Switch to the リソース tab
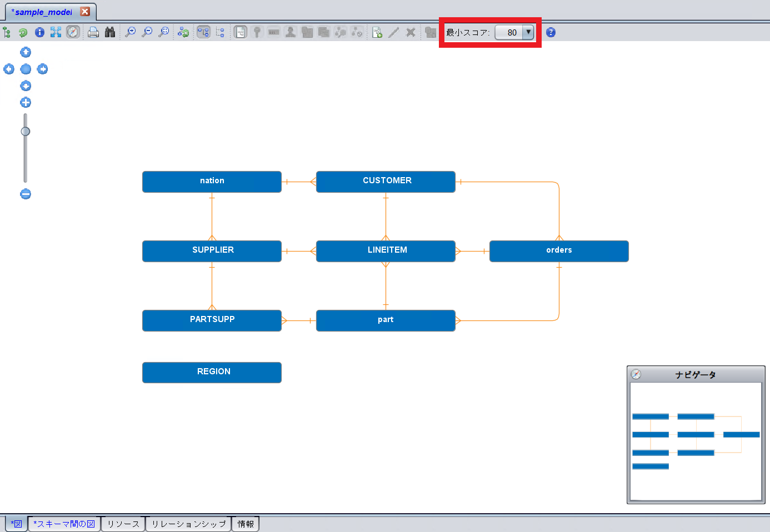 tap(123, 524)
